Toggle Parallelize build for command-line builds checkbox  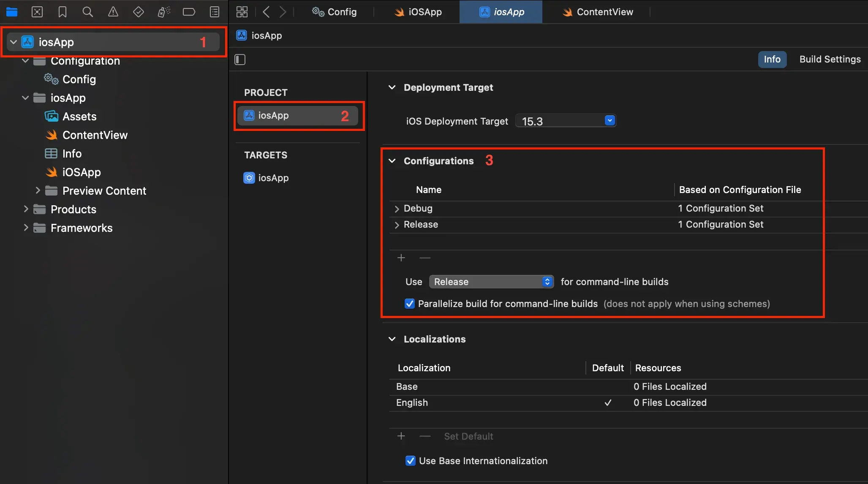(409, 304)
